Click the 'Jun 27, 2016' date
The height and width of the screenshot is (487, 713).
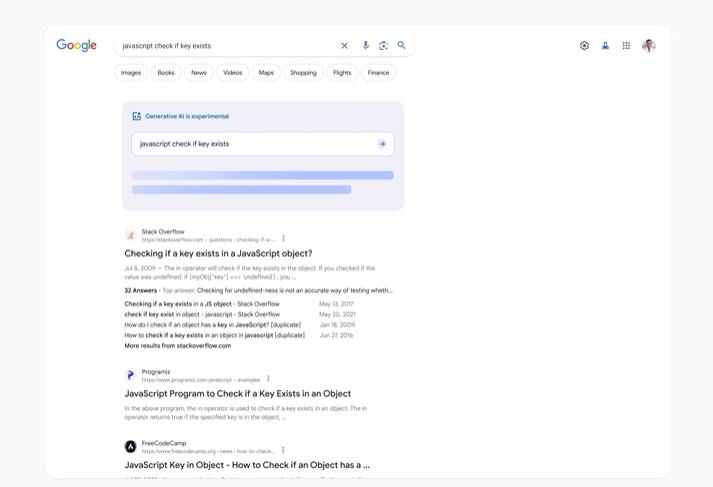[336, 335]
